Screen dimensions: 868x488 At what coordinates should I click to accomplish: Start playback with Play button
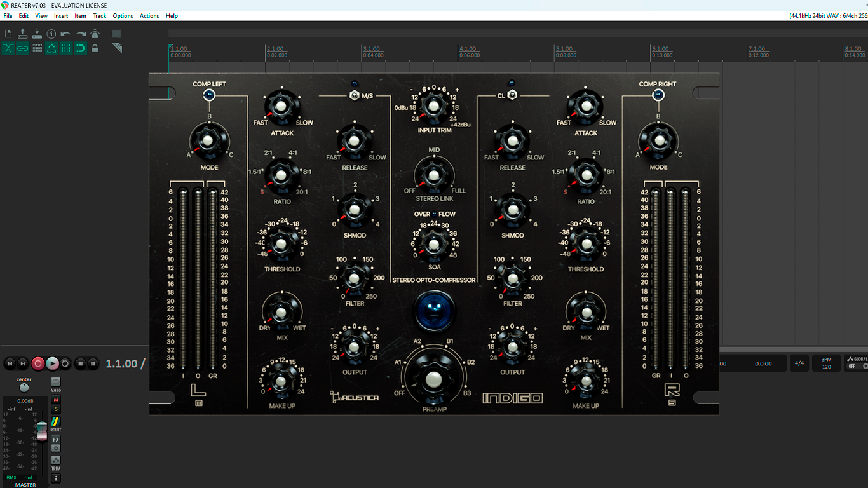click(x=52, y=363)
